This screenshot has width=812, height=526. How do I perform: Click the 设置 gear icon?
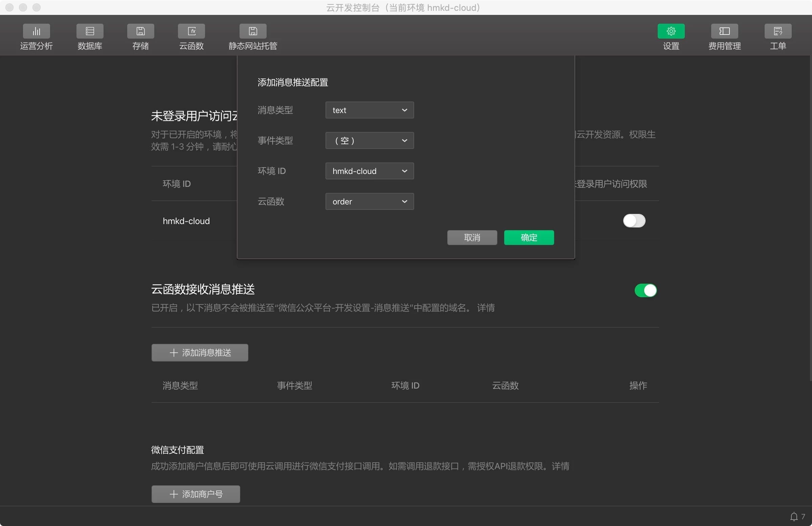coord(671,31)
